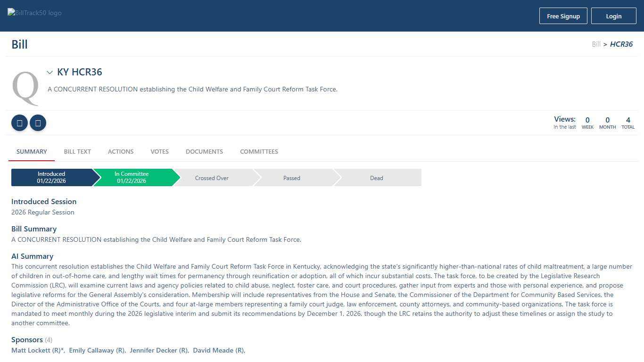Click the second round dark action icon
This screenshot has height=362, width=644.
coord(38,123)
